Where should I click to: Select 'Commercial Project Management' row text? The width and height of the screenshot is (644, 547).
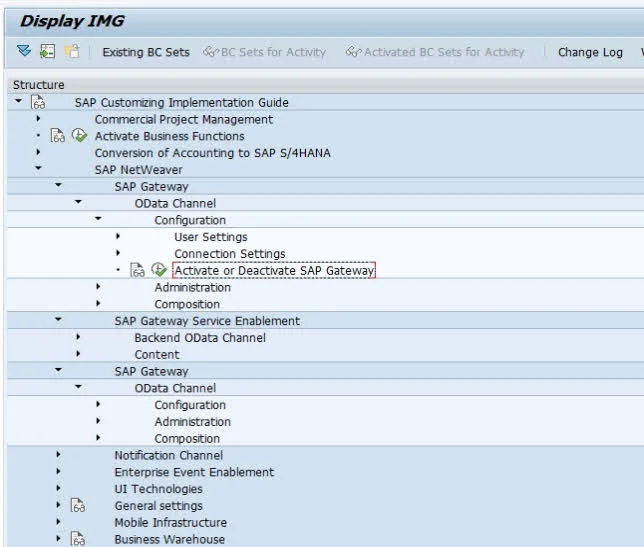[x=184, y=119]
